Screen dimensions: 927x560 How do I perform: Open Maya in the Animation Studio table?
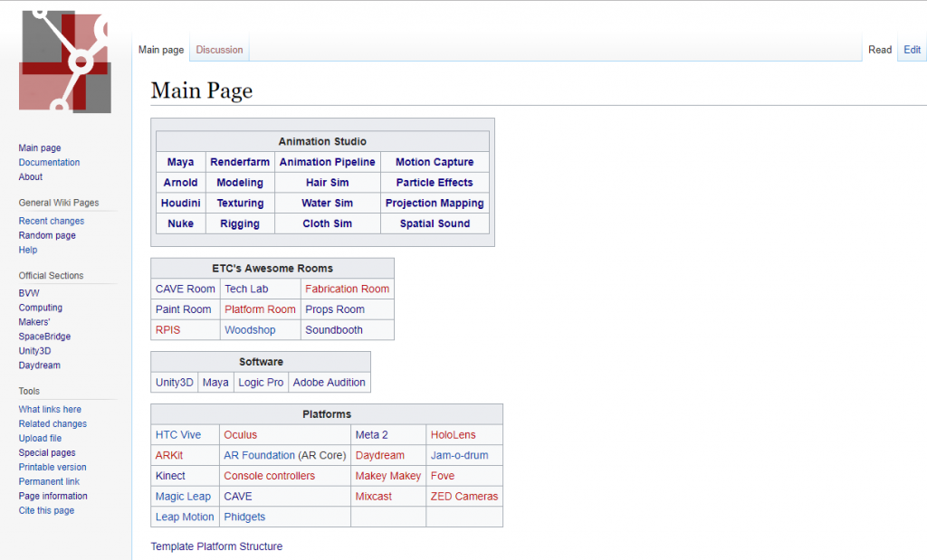[x=180, y=162]
